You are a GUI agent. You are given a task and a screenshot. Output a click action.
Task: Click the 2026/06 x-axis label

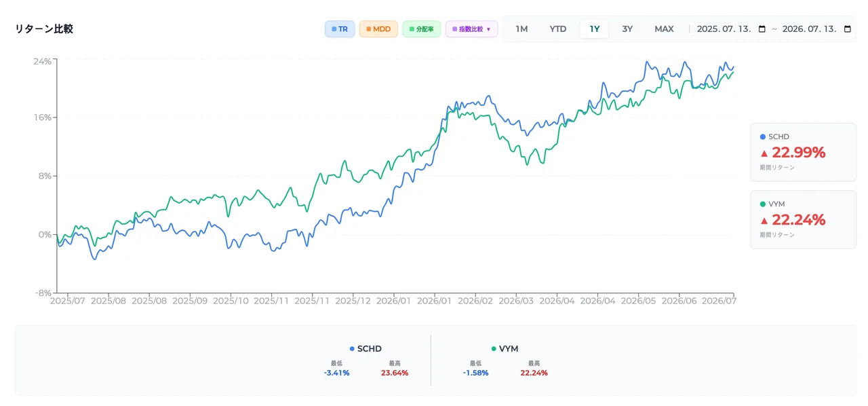click(679, 300)
